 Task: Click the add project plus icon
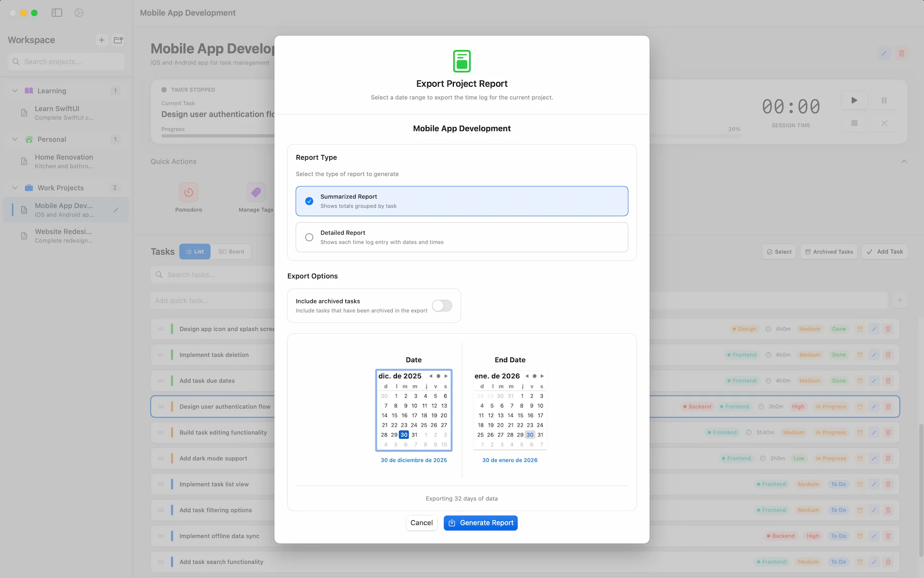[102, 40]
